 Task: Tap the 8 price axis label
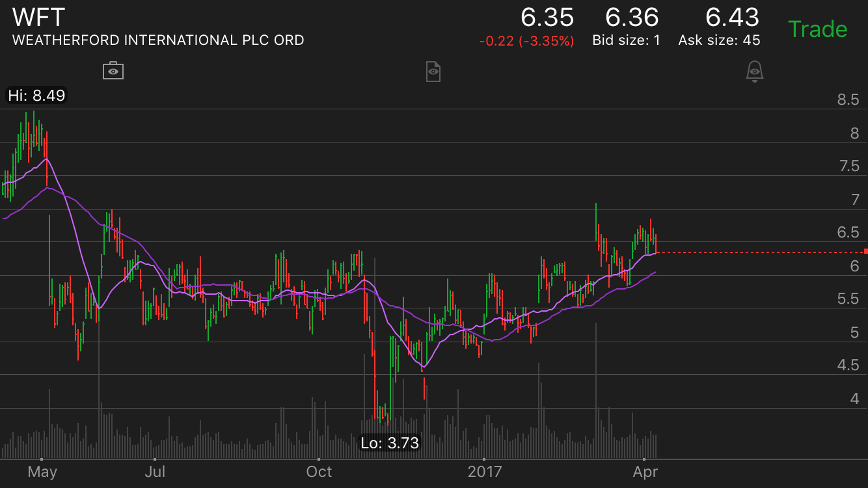854,133
